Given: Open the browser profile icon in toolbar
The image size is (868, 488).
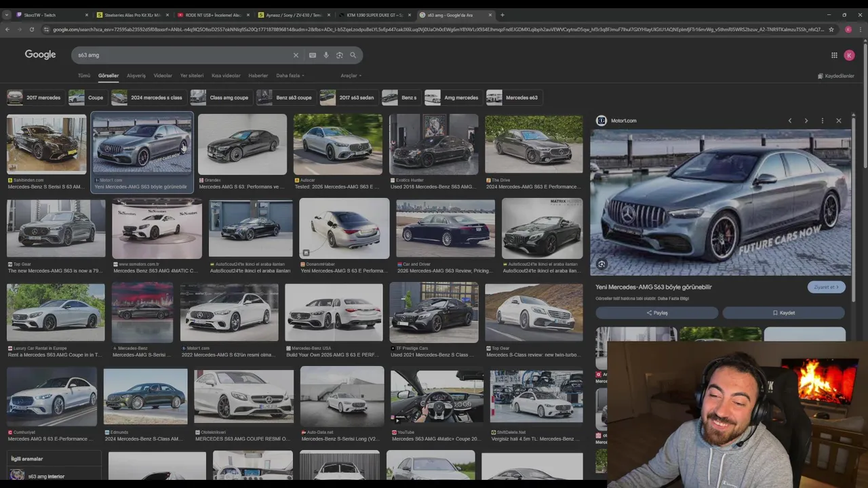Looking at the screenshot, I should click(848, 29).
